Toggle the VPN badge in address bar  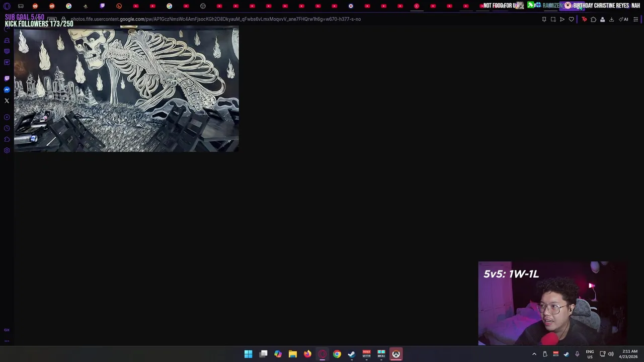click(x=52, y=19)
